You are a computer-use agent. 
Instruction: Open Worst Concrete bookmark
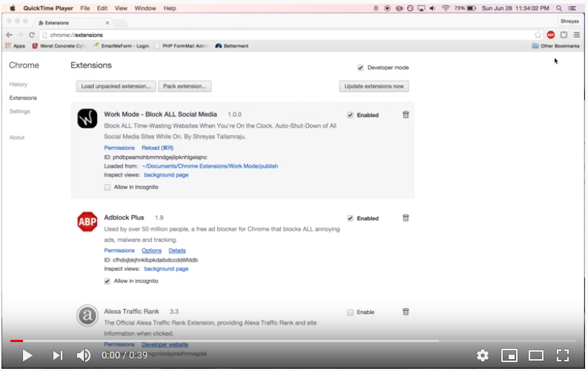tap(59, 46)
